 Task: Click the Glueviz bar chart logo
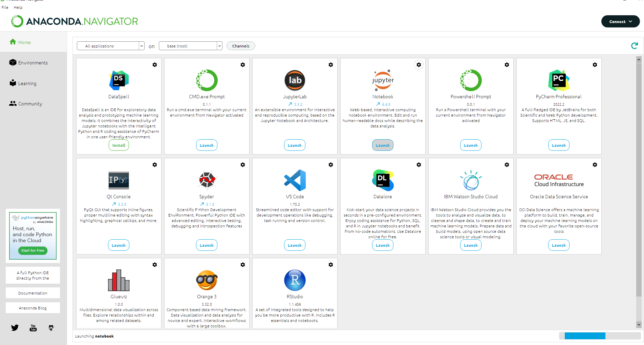click(x=119, y=280)
